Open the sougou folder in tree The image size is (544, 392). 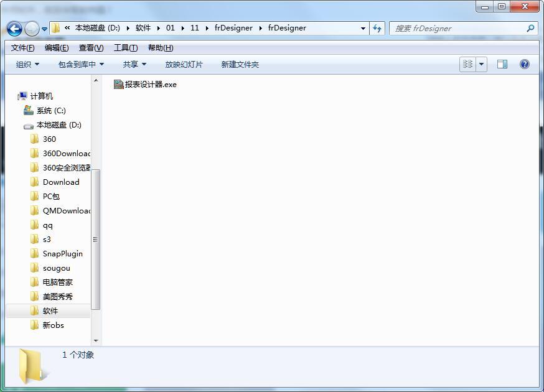pos(57,268)
